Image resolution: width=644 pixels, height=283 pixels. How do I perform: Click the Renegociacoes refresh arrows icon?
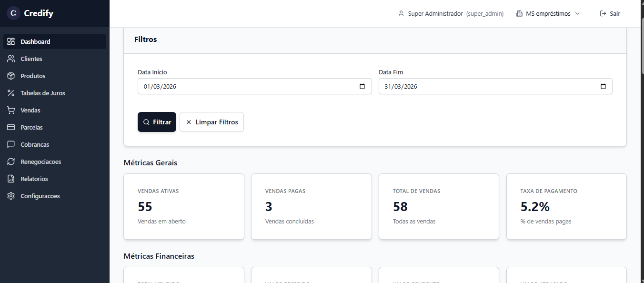11,162
